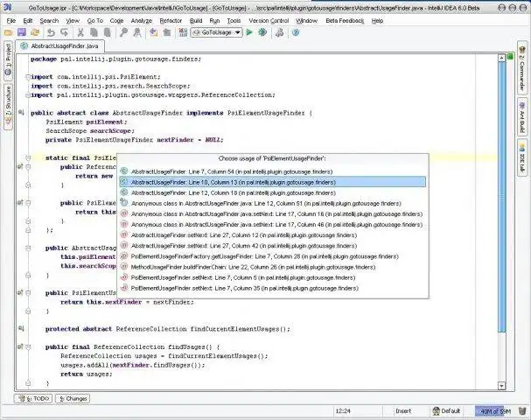Select usage 'AbstractUsageFinder.setNext: Line 27, Column 42'
The width and height of the screenshot is (531, 420).
click(273, 246)
